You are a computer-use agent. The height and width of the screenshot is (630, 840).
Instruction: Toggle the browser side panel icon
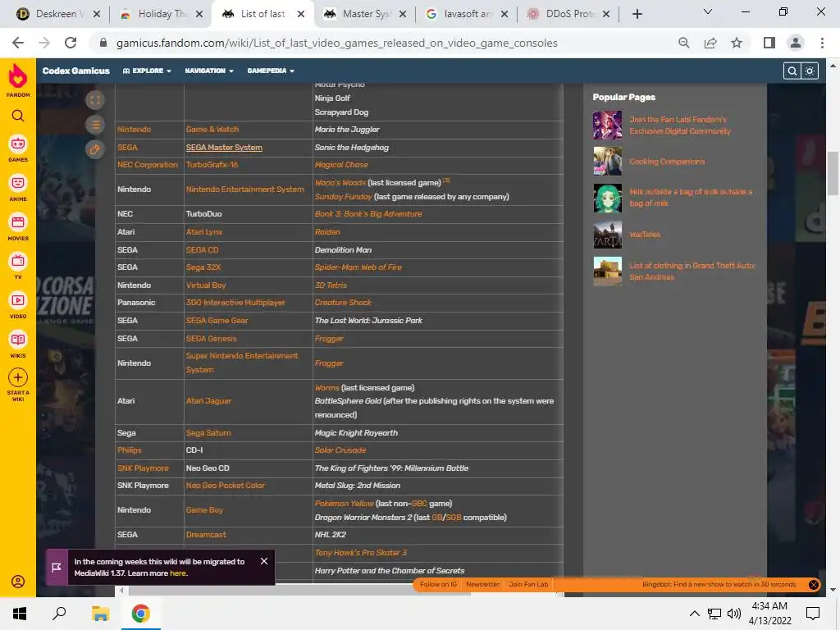(x=769, y=43)
